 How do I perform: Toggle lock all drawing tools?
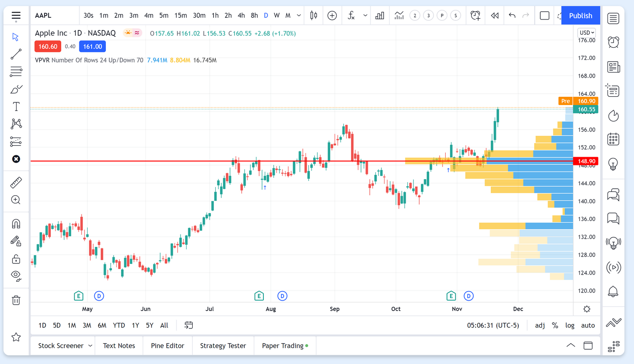point(16,259)
